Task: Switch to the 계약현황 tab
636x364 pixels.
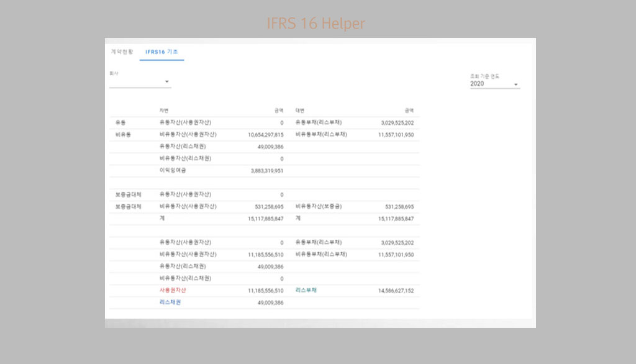Action: [x=122, y=52]
